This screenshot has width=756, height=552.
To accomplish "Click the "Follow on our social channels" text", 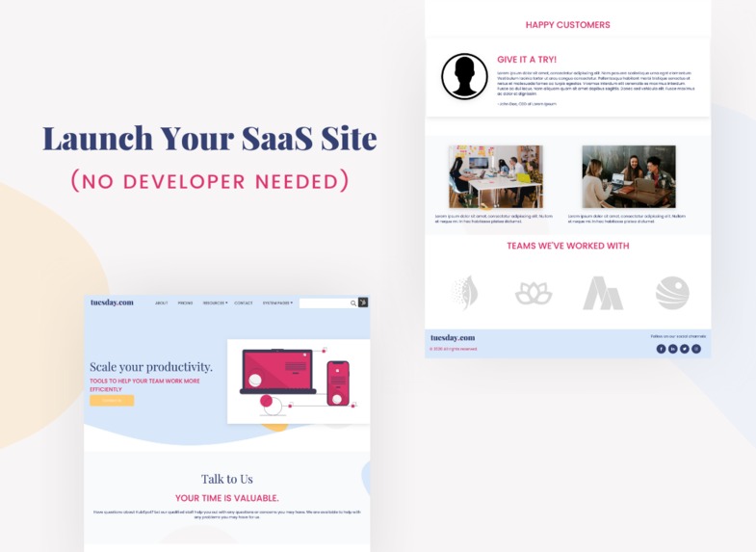I will pos(678,336).
